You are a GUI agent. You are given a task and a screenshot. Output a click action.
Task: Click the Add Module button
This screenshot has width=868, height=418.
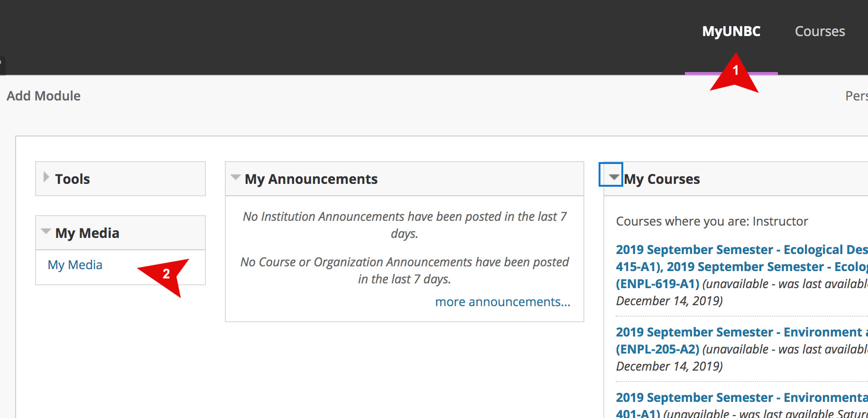click(44, 96)
